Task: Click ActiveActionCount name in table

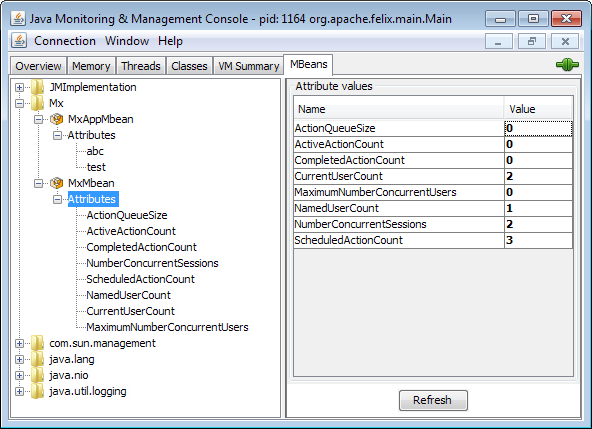Action: click(x=339, y=144)
